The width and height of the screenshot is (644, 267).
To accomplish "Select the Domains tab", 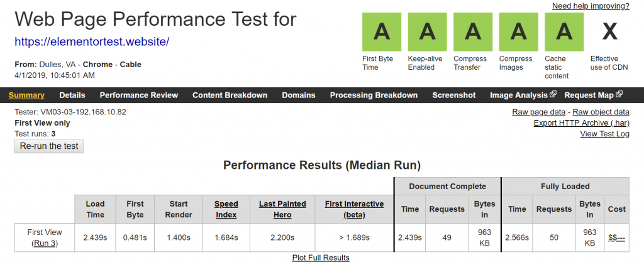I will [x=299, y=95].
